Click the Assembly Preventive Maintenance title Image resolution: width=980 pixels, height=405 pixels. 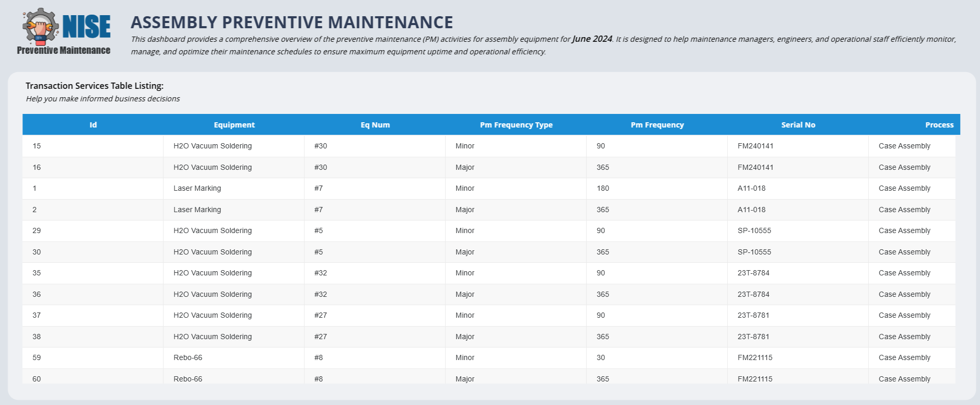click(x=291, y=22)
